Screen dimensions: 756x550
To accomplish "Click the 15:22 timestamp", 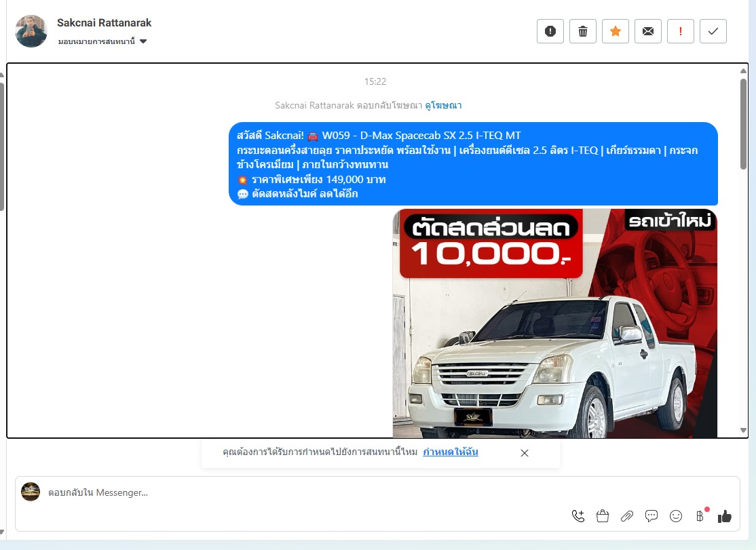I will [375, 81].
